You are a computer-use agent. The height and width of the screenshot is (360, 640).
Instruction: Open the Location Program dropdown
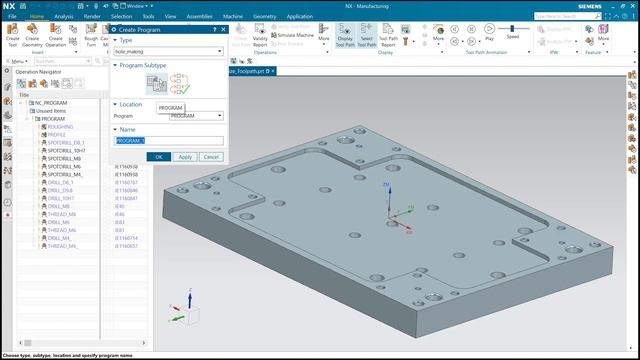click(196, 116)
